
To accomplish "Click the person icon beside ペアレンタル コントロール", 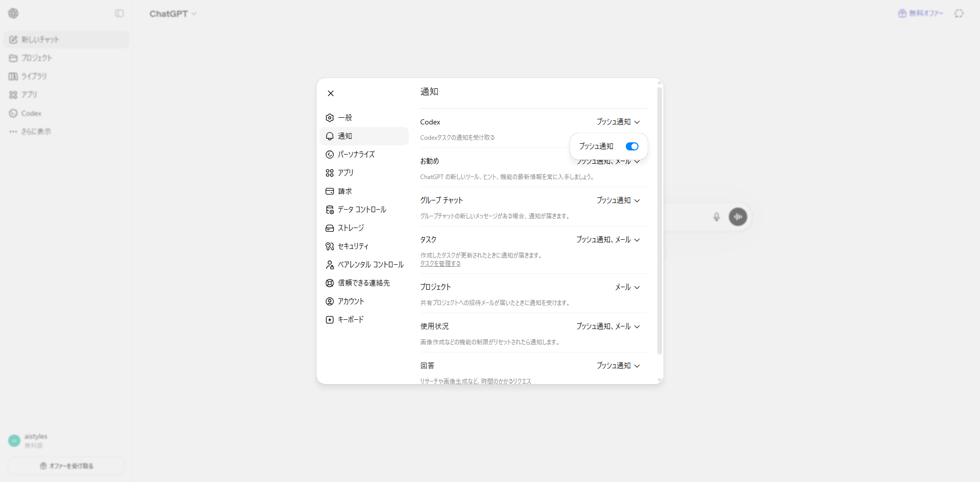I will point(330,265).
